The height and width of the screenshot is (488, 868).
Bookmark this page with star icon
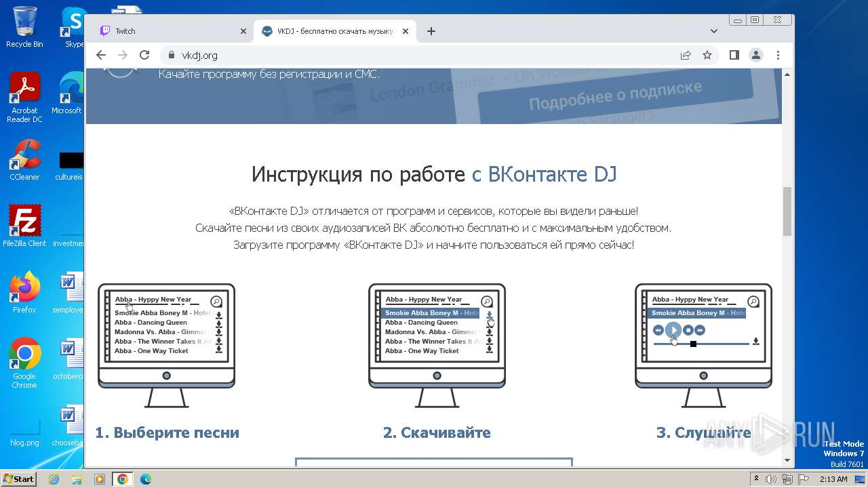click(707, 55)
